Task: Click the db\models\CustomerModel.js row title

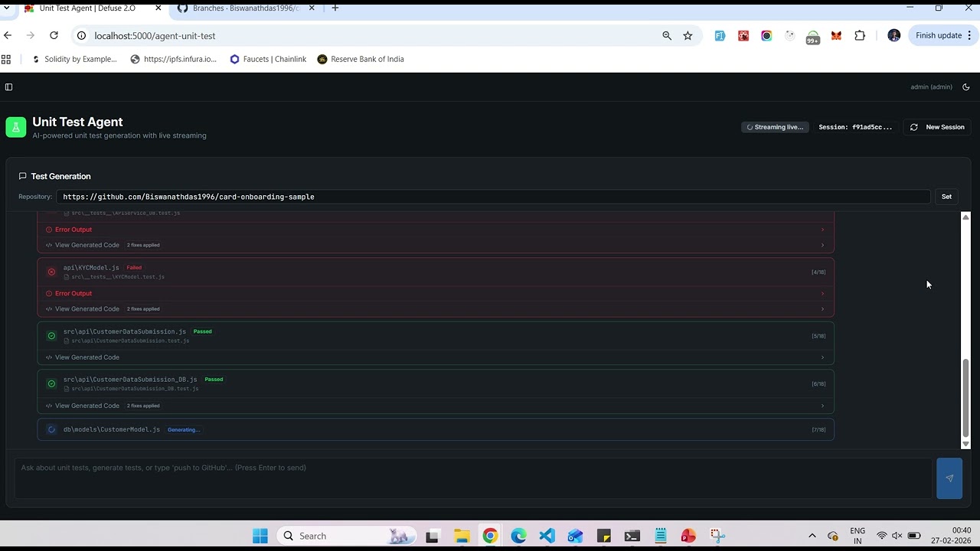Action: tap(112, 429)
